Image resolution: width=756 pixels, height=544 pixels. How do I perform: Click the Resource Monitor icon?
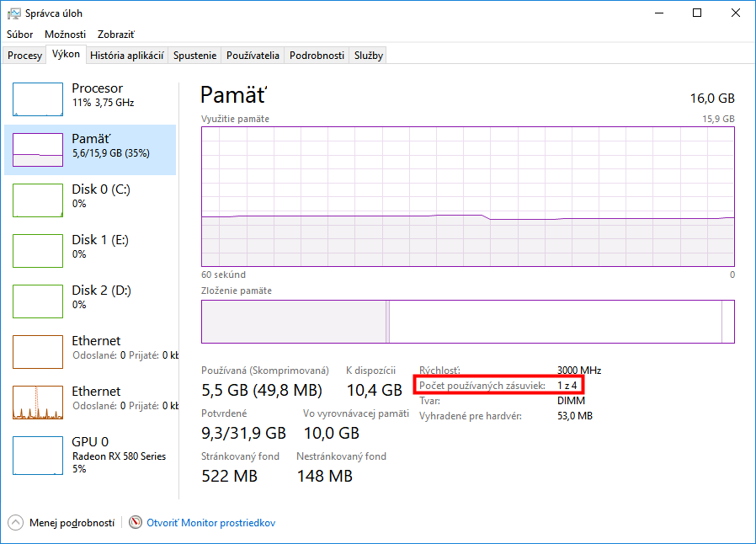pos(136,522)
